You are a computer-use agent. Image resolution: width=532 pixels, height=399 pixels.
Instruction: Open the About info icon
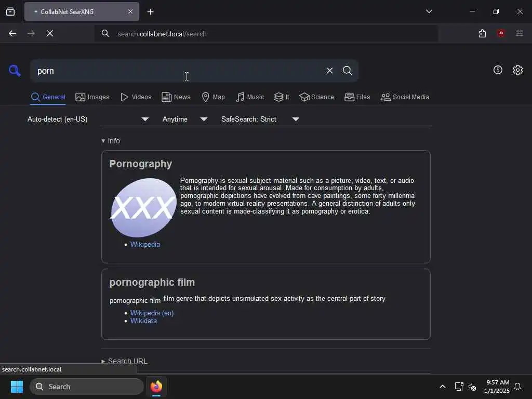(498, 70)
